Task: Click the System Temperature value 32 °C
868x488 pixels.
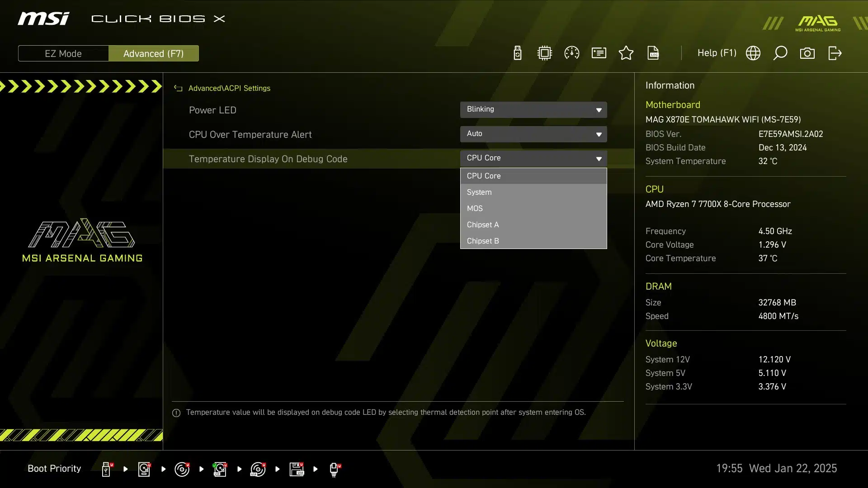Action: coord(768,161)
